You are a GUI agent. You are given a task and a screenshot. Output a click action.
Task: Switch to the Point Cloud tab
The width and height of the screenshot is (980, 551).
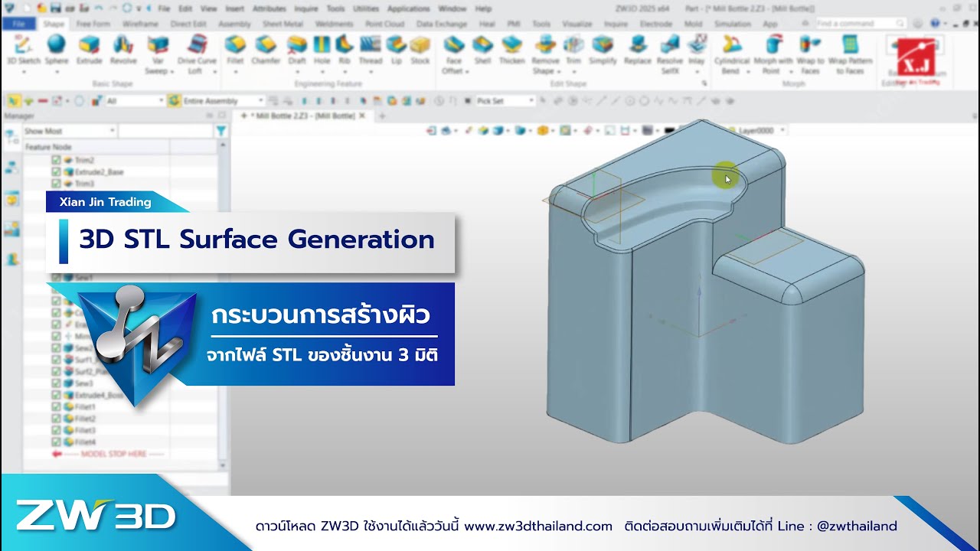(385, 24)
